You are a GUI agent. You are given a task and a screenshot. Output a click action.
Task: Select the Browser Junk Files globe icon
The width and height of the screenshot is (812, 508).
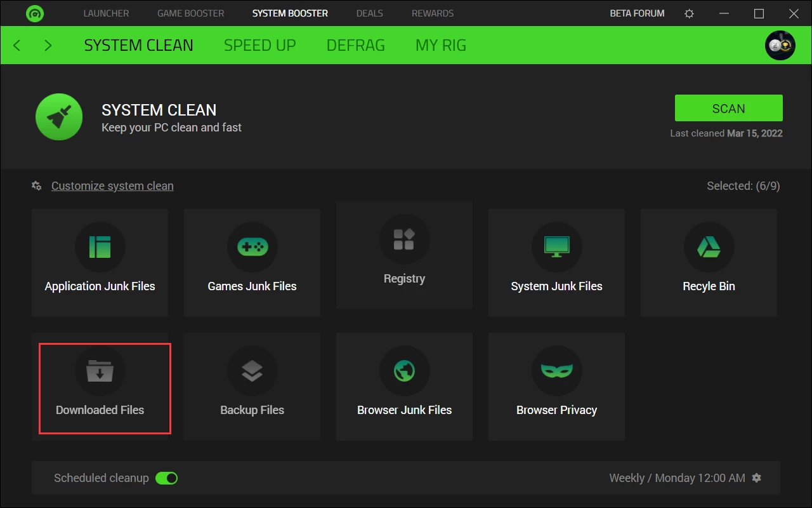coord(405,370)
